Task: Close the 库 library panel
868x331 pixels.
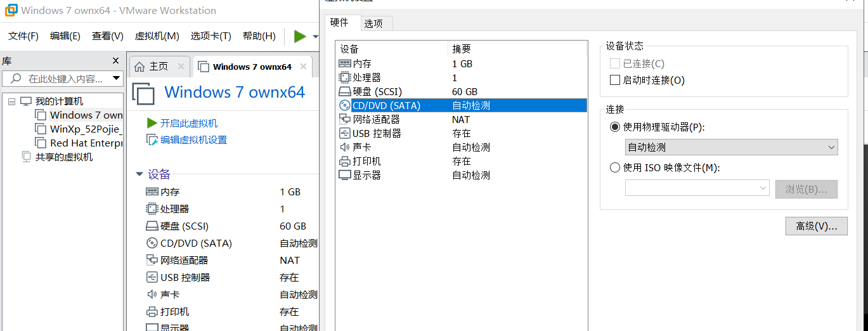Action: click(115, 61)
